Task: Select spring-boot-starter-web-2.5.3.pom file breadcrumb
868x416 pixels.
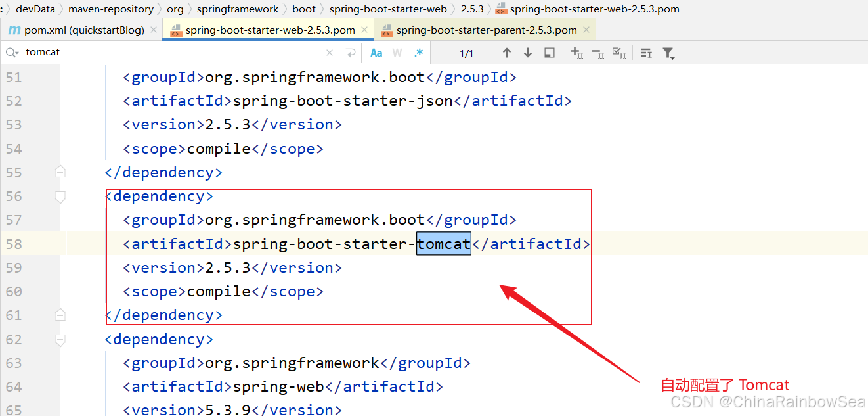Action: [x=588, y=9]
